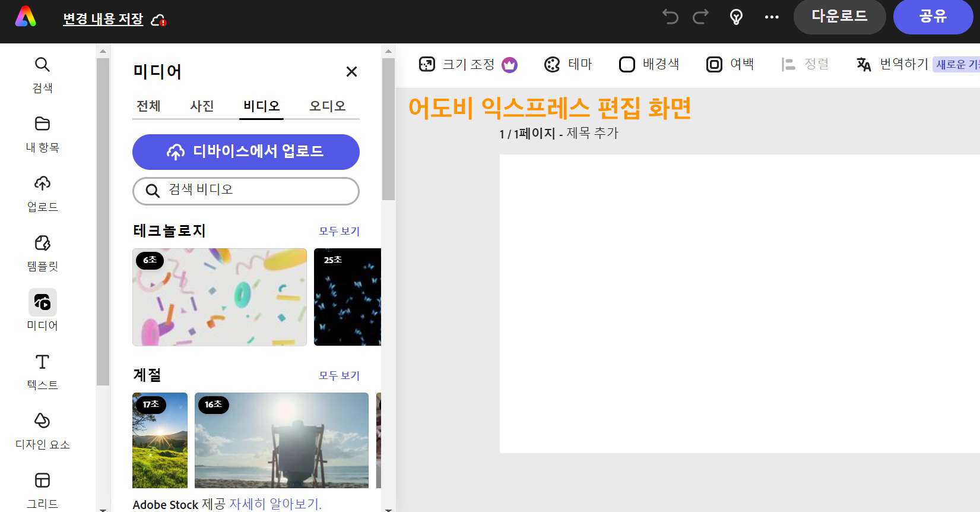The image size is (980, 512).
Task: Close the 미디어 panel
Action: click(x=351, y=72)
